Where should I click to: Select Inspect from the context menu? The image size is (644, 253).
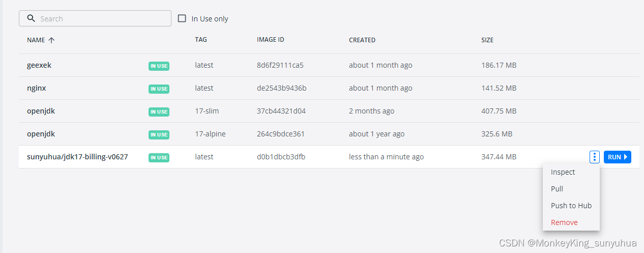(563, 172)
